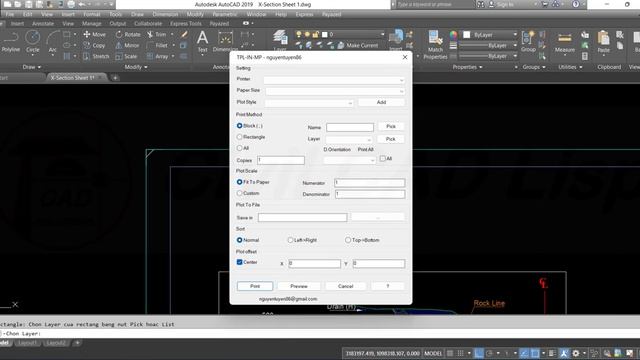Choose Left>Right sort option
The width and height of the screenshot is (640, 360).
click(290, 240)
